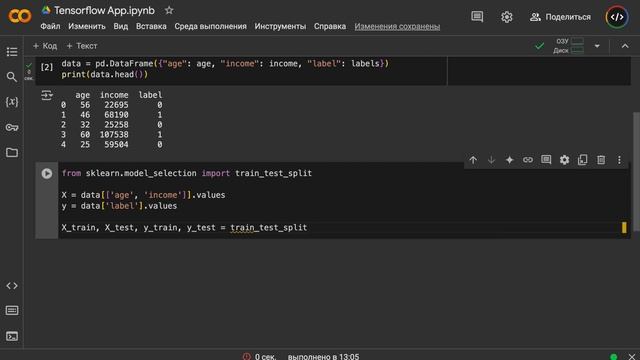Open the Инструменты menu

pyautogui.click(x=280, y=27)
